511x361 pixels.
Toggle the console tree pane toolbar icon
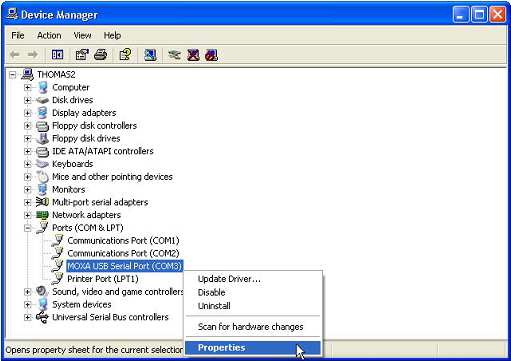coord(57,54)
